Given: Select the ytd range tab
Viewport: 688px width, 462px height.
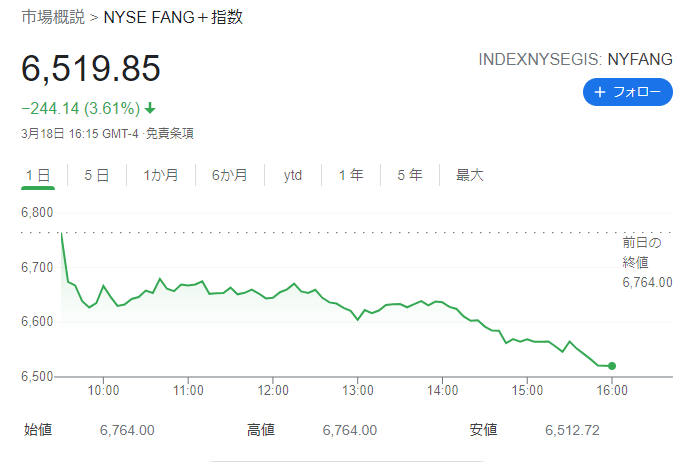Looking at the screenshot, I should (293, 175).
